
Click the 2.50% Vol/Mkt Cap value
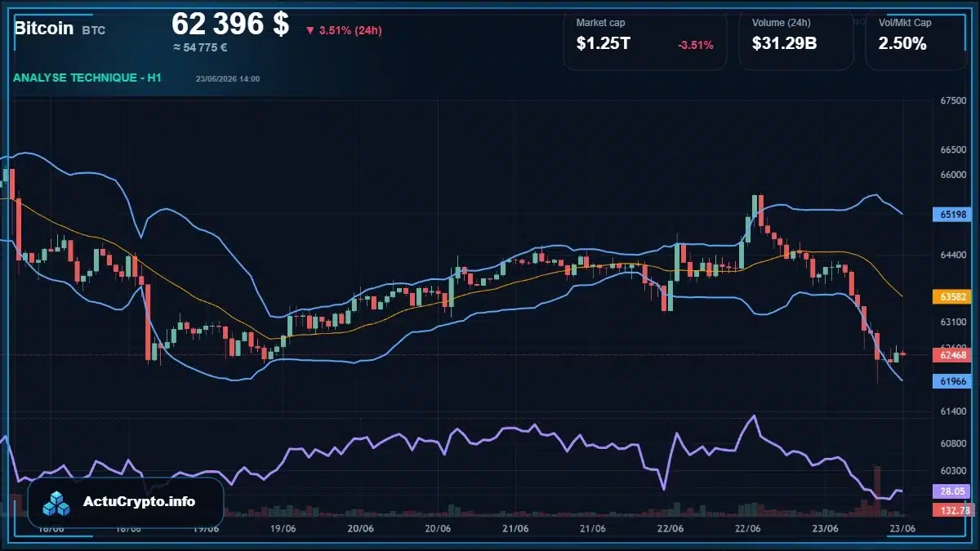tap(902, 44)
